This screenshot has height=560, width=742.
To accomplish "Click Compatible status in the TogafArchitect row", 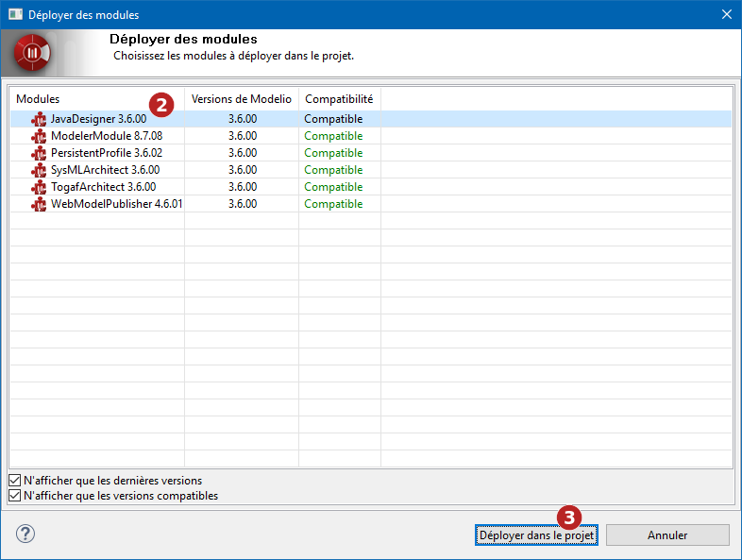I will pyautogui.click(x=333, y=187).
